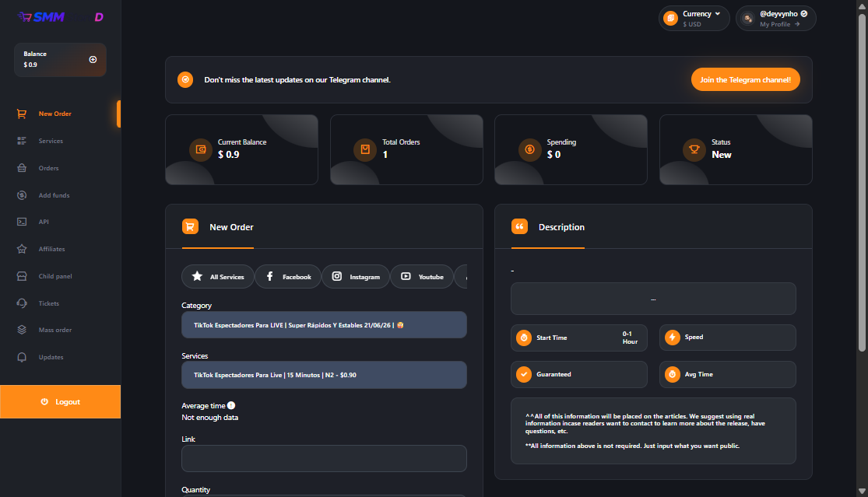Click the API terminal icon in sidebar
The width and height of the screenshot is (868, 497).
coord(22,222)
